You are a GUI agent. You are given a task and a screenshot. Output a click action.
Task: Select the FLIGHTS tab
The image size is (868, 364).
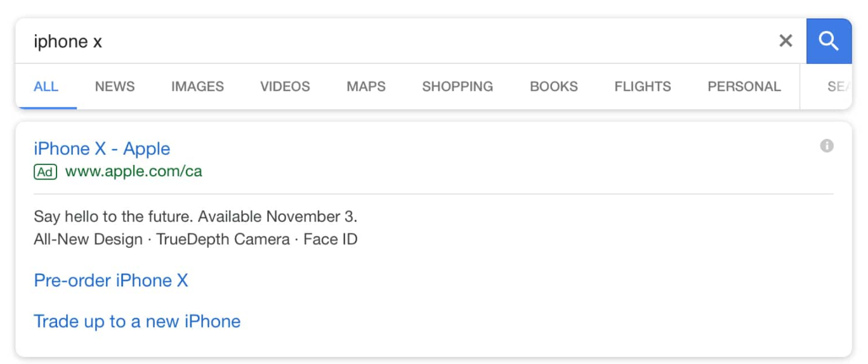coord(643,86)
